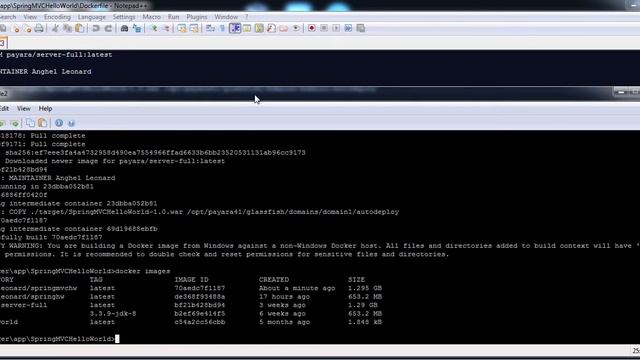Minimize the console window

[621, 92]
